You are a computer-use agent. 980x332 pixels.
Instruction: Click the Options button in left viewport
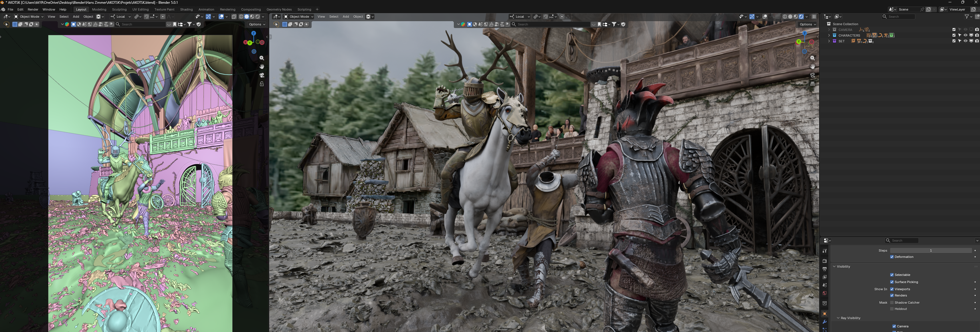pyautogui.click(x=257, y=24)
